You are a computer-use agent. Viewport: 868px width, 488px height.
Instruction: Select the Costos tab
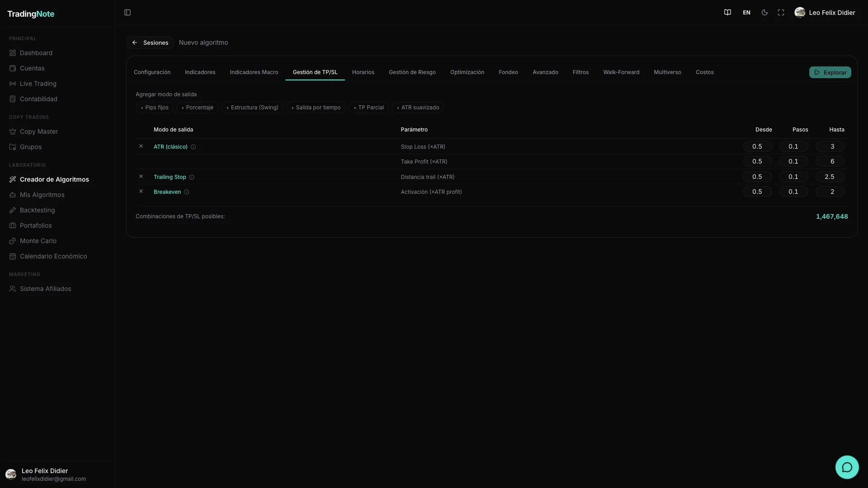pos(705,72)
